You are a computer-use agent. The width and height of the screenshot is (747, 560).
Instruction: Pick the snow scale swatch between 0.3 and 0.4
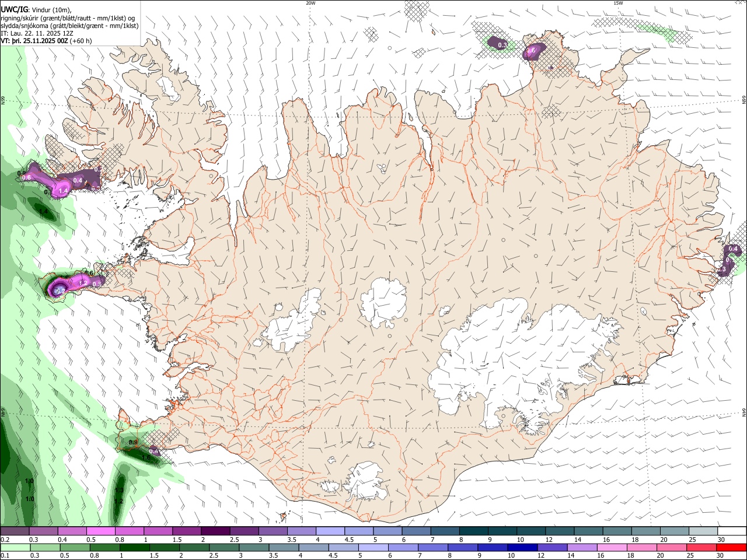coord(43,531)
